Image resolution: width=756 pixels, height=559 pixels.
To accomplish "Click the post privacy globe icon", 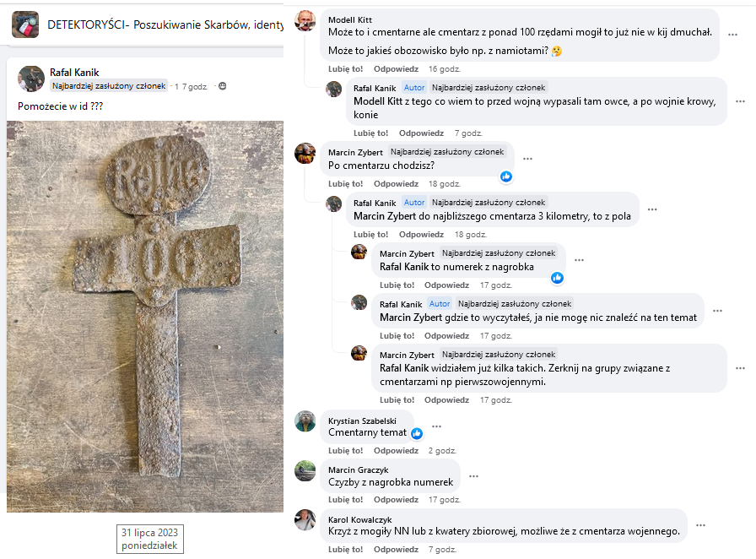I will 222,86.
